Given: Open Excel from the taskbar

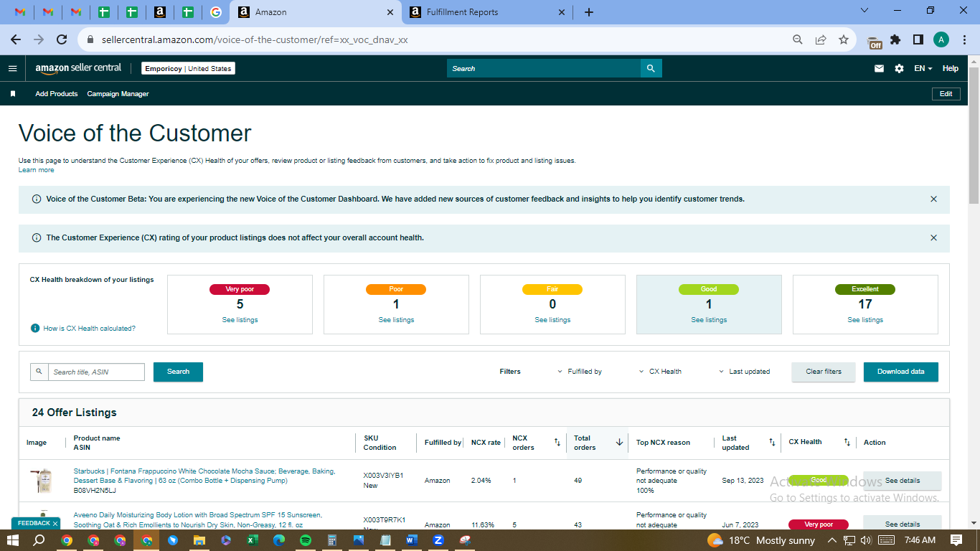Looking at the screenshot, I should 253,540.
